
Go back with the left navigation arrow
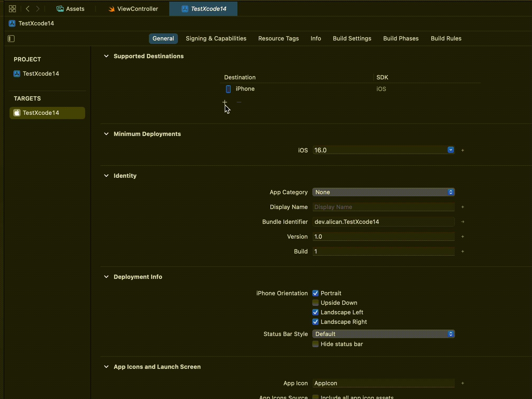(x=28, y=9)
